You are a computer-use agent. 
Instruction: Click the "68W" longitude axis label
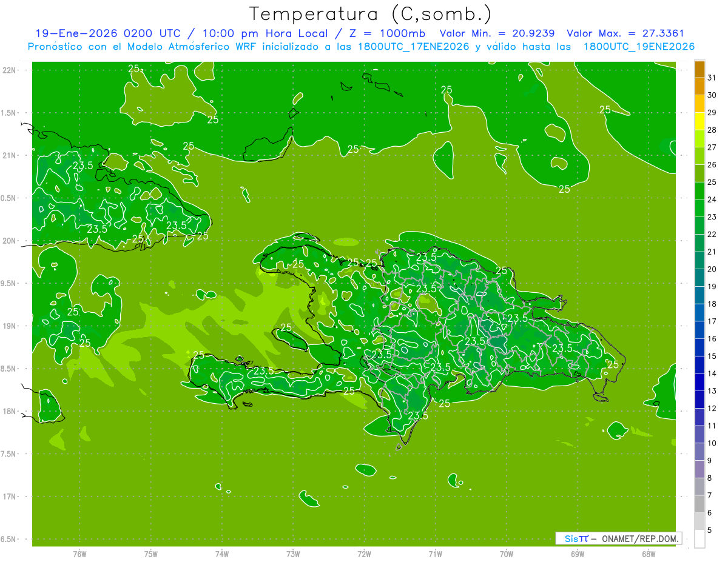649,554
